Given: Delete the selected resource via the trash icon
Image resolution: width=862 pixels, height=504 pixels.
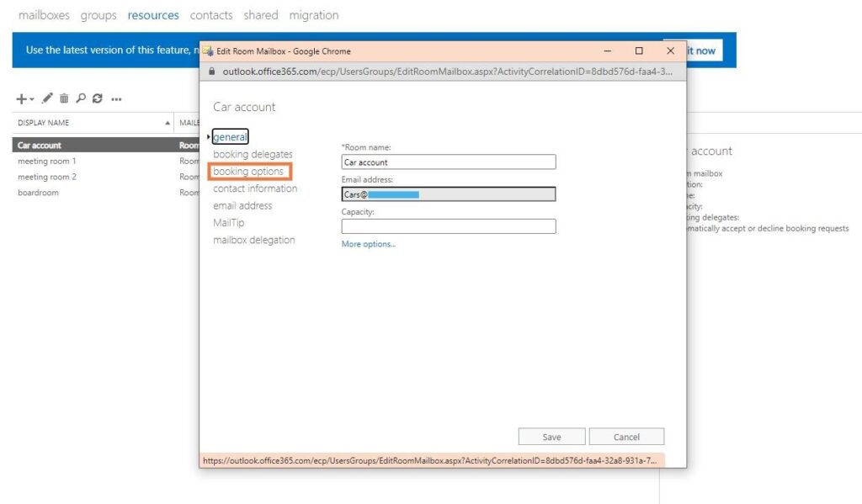Looking at the screenshot, I should 64,98.
